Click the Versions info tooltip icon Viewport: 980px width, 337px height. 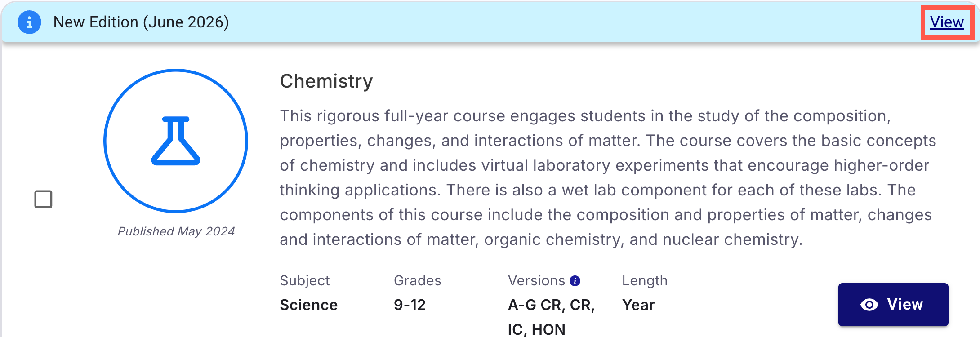pyautogui.click(x=575, y=281)
